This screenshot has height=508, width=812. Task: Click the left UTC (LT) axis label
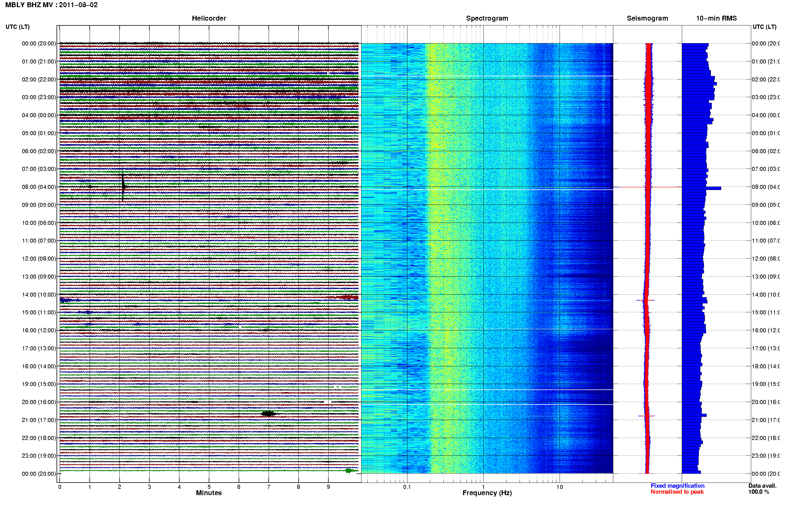[x=17, y=27]
